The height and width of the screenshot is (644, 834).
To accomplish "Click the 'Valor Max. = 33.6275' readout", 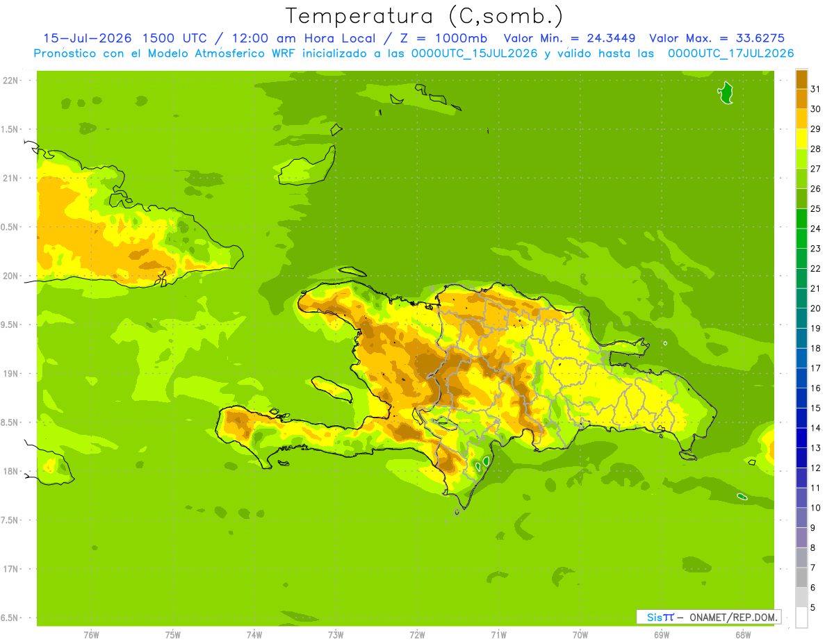I will click(717, 38).
